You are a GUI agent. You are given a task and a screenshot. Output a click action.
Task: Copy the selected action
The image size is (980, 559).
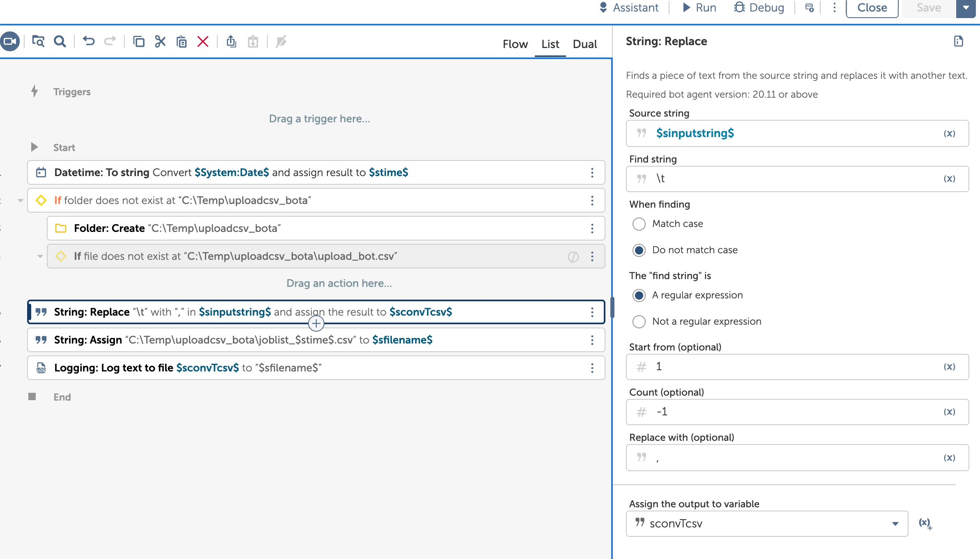139,41
